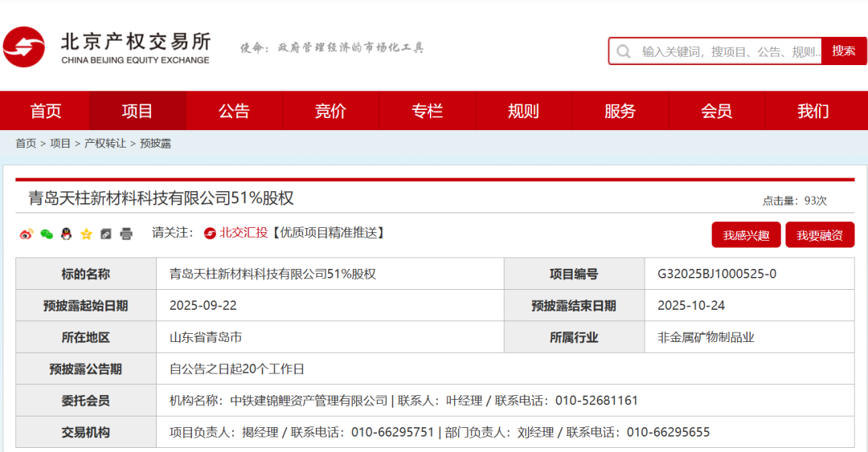Click the 所在地区 header cell

point(86,337)
